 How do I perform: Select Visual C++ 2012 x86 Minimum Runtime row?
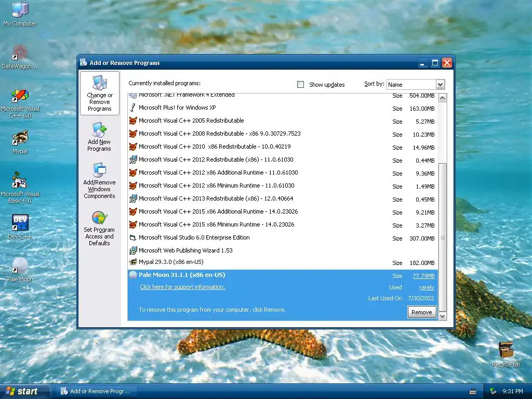(283, 185)
